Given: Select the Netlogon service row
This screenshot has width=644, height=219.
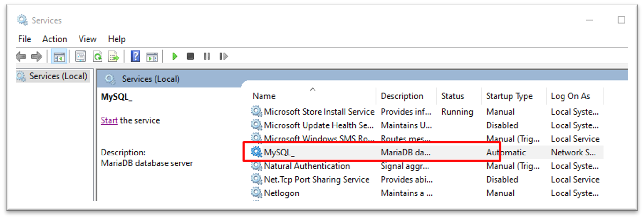Looking at the screenshot, I should pyautogui.click(x=281, y=193).
